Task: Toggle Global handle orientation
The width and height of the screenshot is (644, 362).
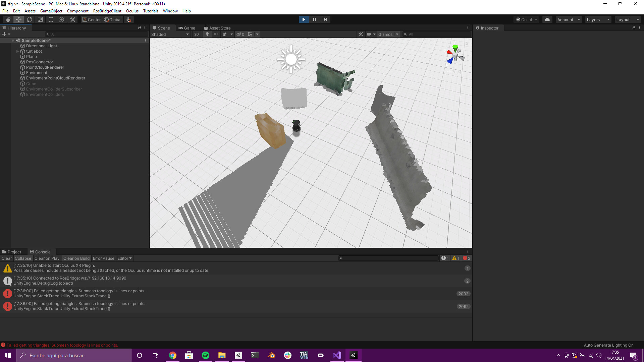Action: 113,19
